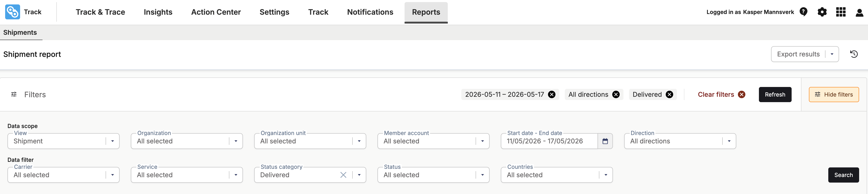Click the Refresh button
The height and width of the screenshot is (194, 868).
click(x=775, y=94)
